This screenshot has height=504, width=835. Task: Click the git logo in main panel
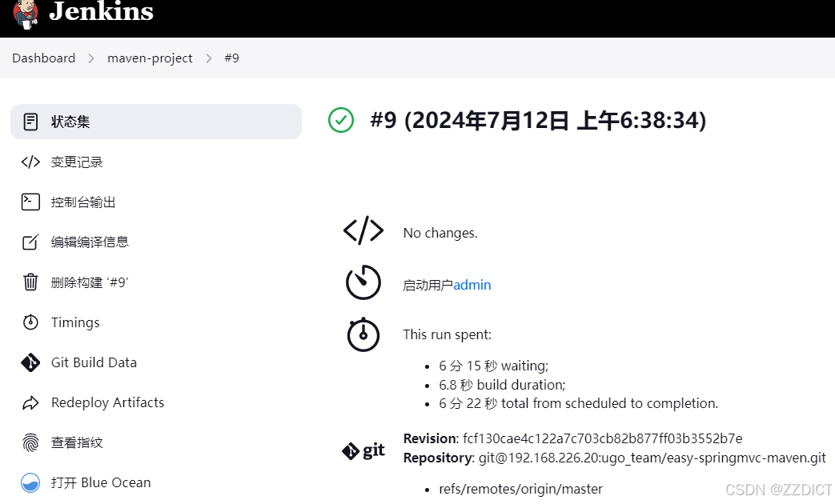tap(363, 450)
